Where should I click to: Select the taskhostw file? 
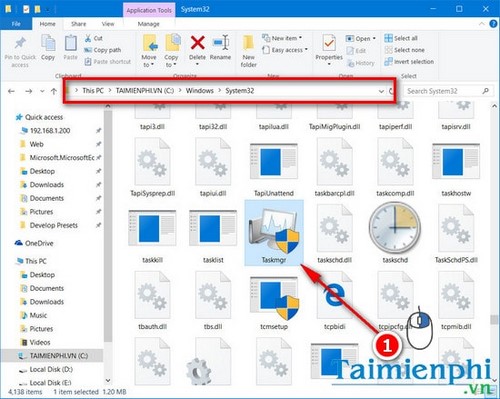click(x=456, y=169)
